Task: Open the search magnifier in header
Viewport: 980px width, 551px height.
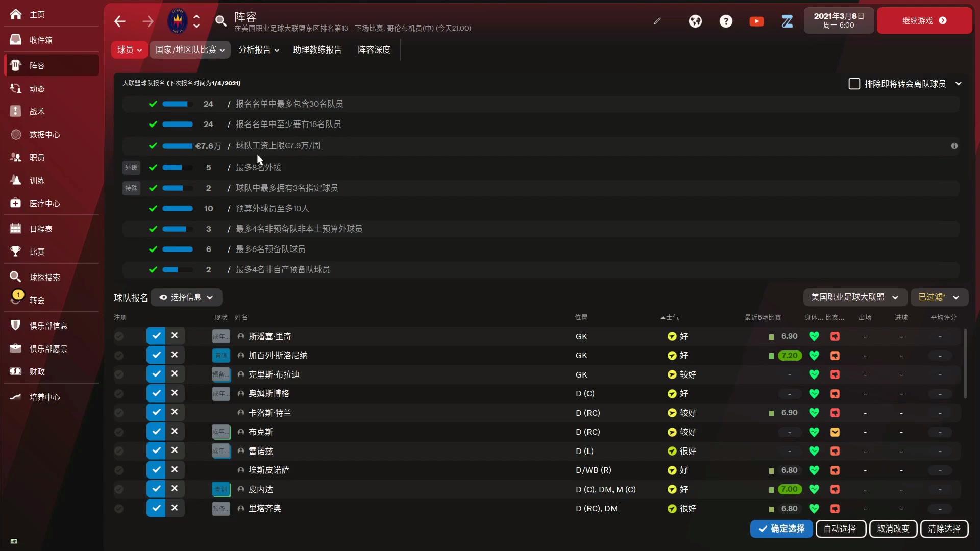Action: pyautogui.click(x=221, y=21)
